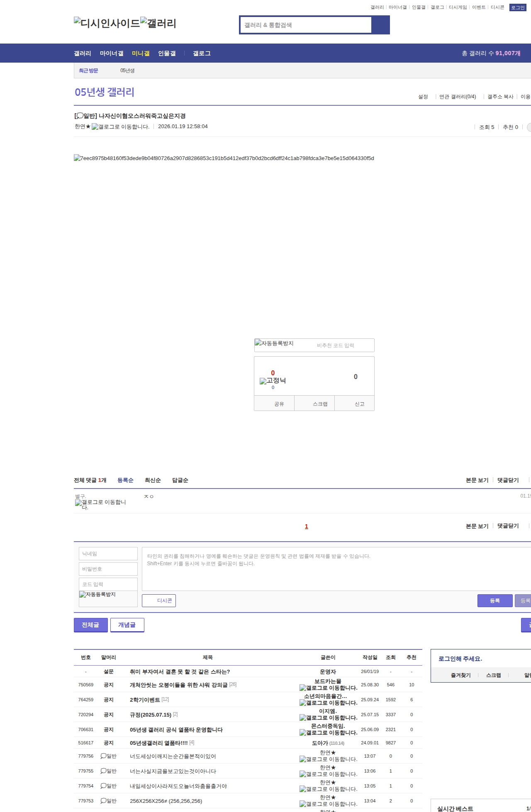Expand the 최근 방문 list
The width and height of the screenshot is (531, 812).
coord(88,71)
